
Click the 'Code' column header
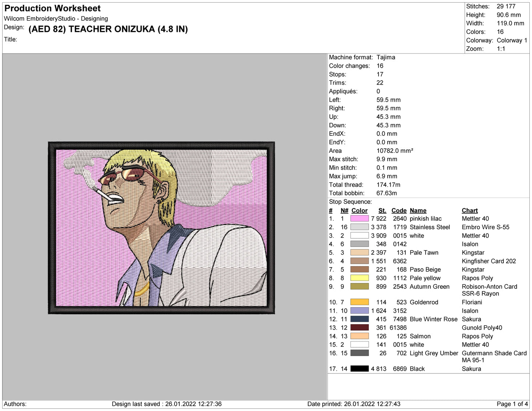pos(399,210)
